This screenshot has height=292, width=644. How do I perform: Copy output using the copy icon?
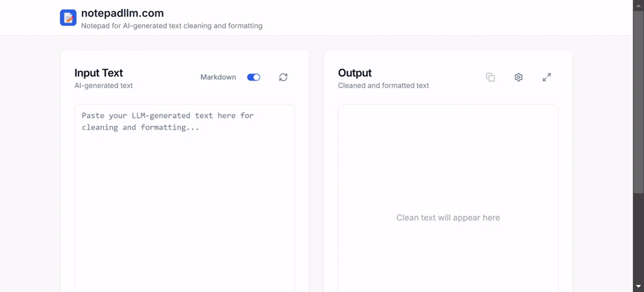[491, 77]
